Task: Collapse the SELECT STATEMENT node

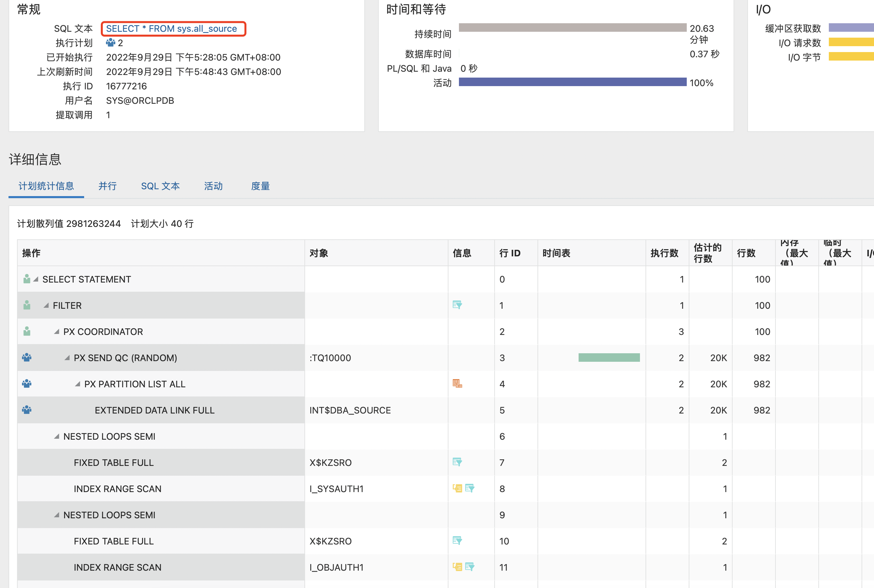Action: click(36, 279)
